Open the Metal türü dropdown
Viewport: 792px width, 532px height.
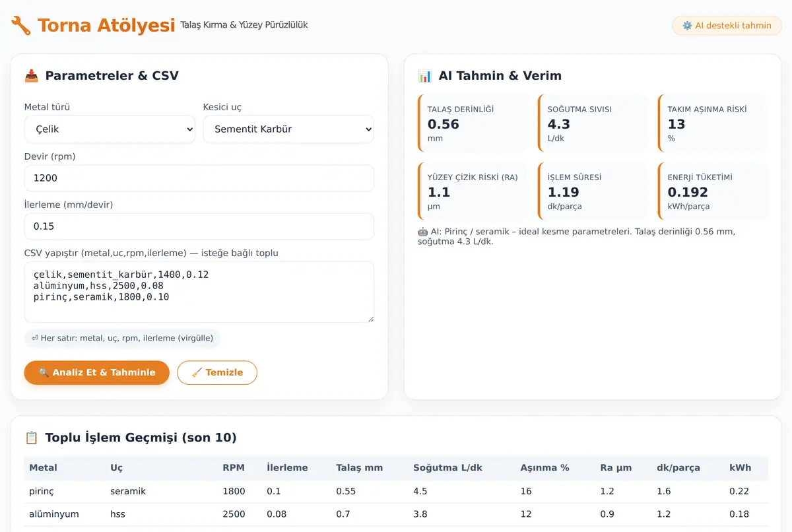(x=110, y=129)
